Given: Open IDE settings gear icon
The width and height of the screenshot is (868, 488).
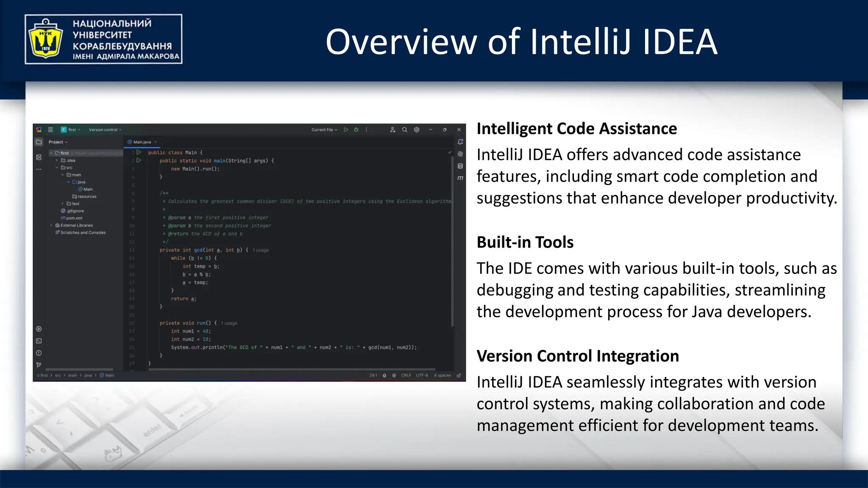Looking at the screenshot, I should coord(417,130).
